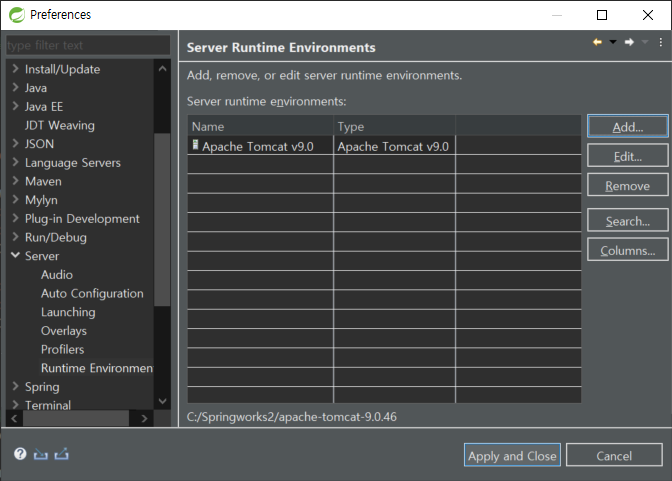Expand the Spring tree node

click(15, 386)
